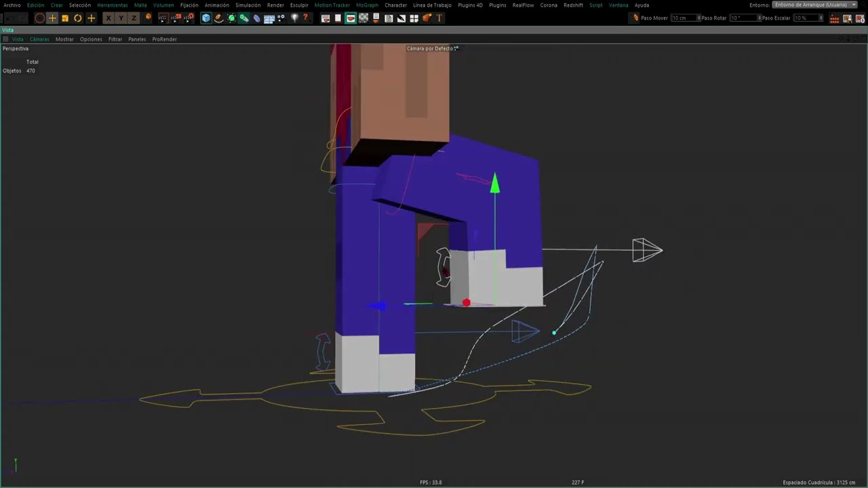Screen dimensions: 868x488
Task: Open the Edición menu
Action: [35, 5]
